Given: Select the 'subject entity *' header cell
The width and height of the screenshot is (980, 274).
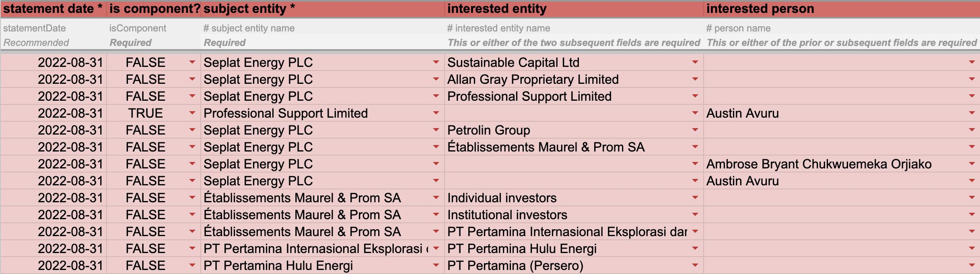Looking at the screenshot, I should (323, 9).
